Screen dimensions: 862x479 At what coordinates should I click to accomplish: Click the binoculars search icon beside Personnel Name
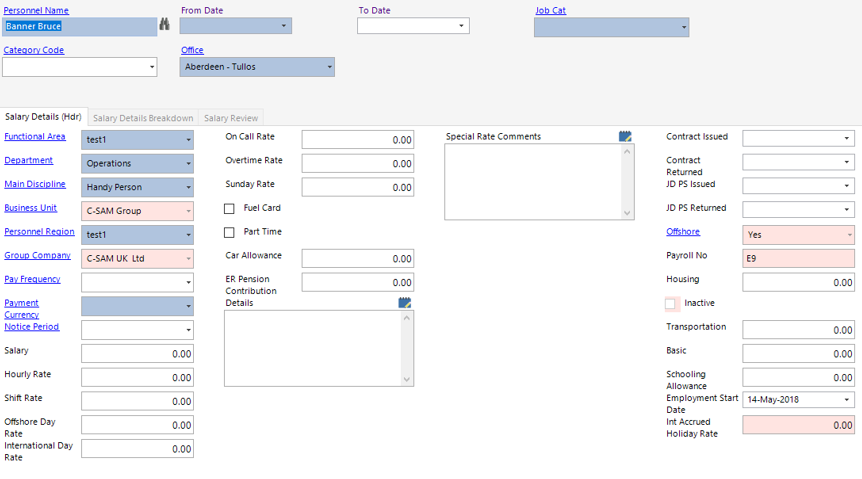(164, 24)
